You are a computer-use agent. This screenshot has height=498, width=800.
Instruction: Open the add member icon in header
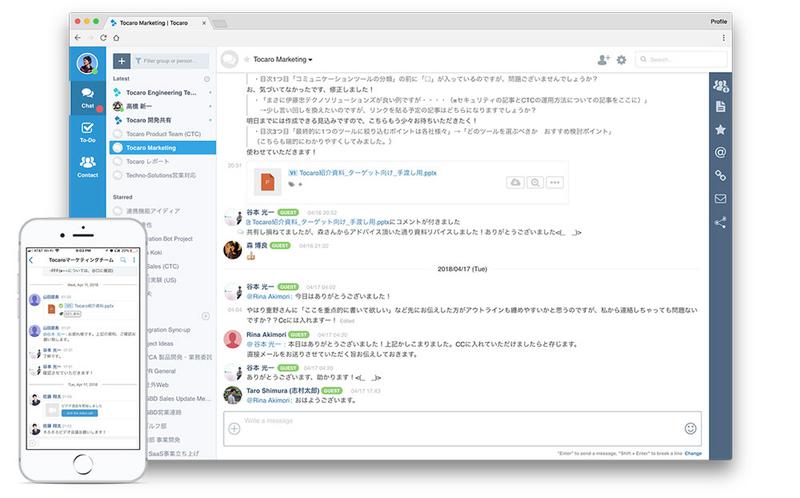[x=603, y=60]
